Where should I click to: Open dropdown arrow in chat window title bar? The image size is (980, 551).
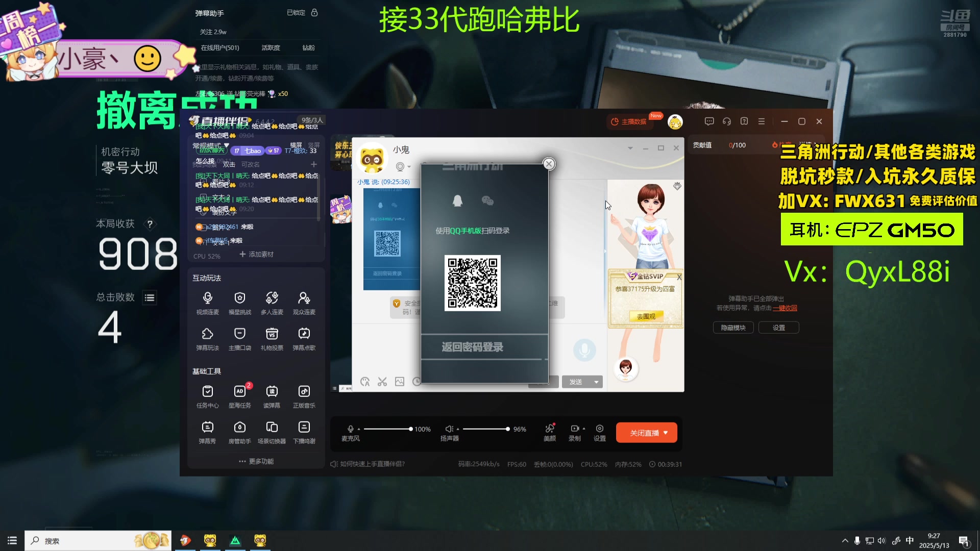(x=630, y=148)
